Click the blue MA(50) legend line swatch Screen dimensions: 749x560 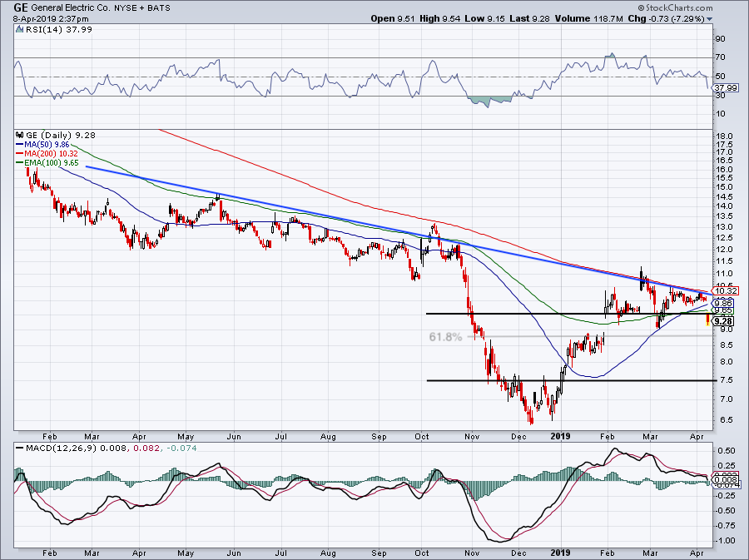coord(20,145)
